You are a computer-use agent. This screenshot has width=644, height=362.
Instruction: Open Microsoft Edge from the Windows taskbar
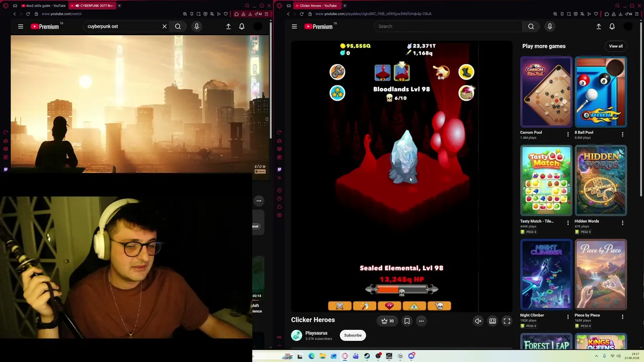pyautogui.click(x=311, y=356)
